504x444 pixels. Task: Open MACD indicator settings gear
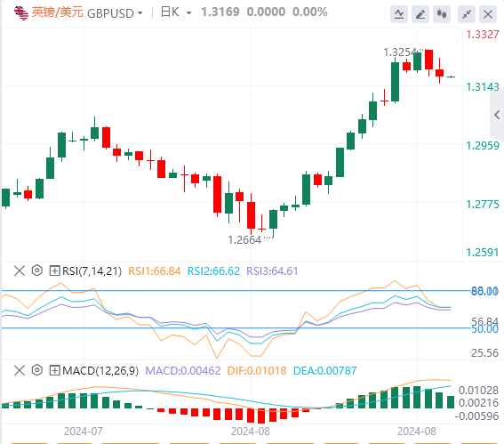37,370
